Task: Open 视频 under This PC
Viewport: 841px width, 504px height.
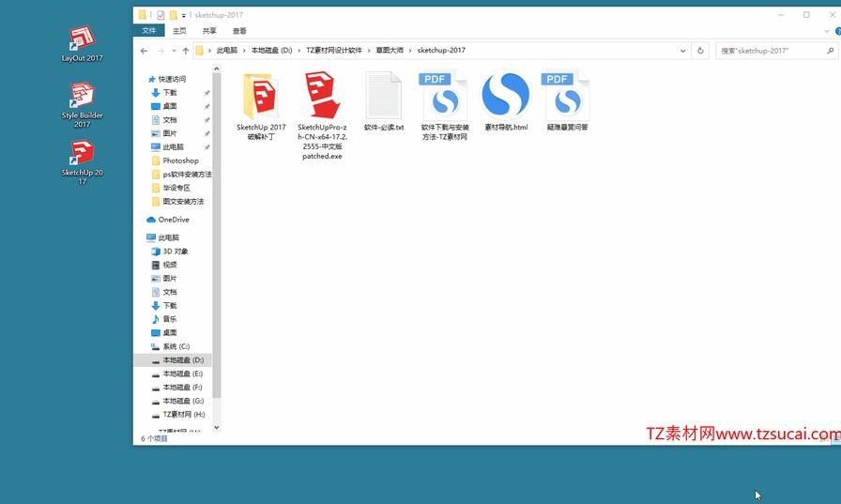Action: click(170, 265)
